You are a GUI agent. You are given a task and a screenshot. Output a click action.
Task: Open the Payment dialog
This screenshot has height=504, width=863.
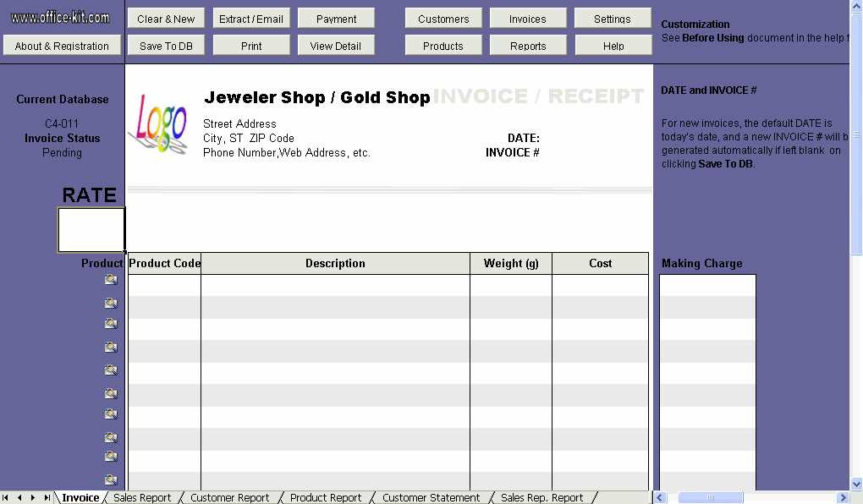pyautogui.click(x=336, y=18)
